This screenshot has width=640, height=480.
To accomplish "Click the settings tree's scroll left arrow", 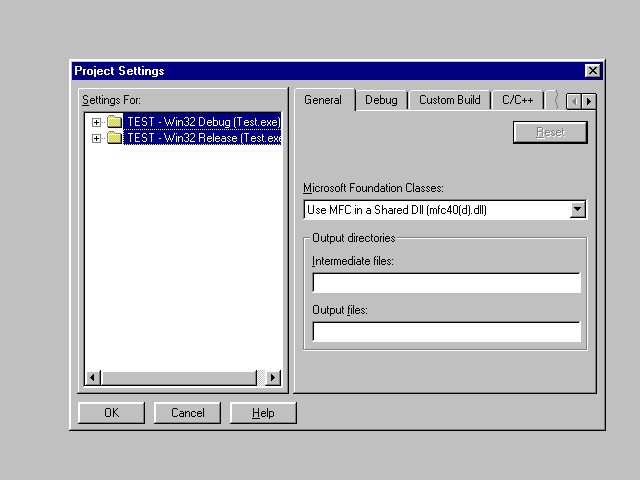I will point(93,377).
